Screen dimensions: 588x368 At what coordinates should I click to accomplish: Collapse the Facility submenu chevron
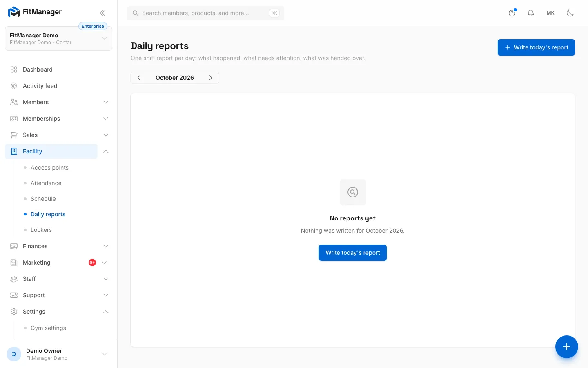(106, 151)
